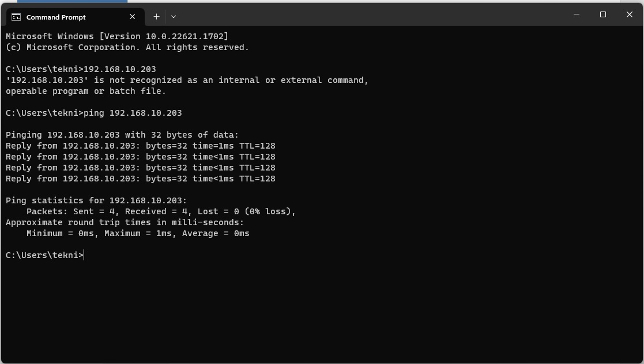Open a new tab with plus button
Screen dimensions: 644x364
(156, 17)
